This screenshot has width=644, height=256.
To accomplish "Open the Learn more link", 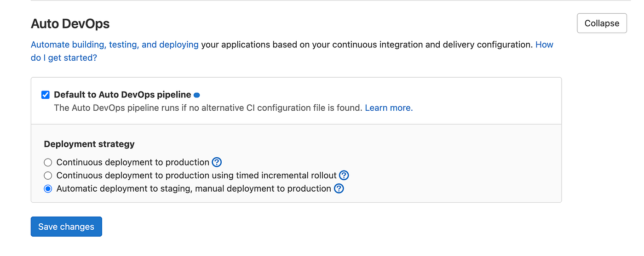I will (389, 108).
